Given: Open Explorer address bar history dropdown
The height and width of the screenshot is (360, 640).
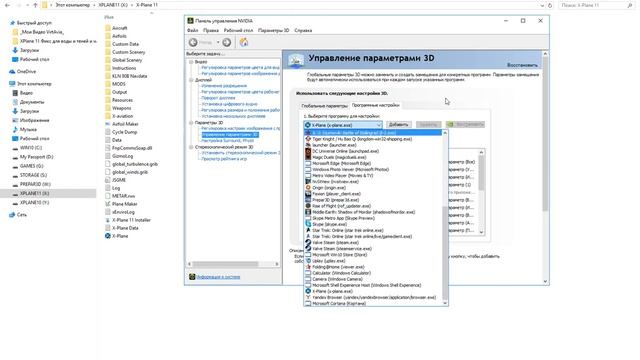Looking at the screenshot, I should tap(542, 5).
